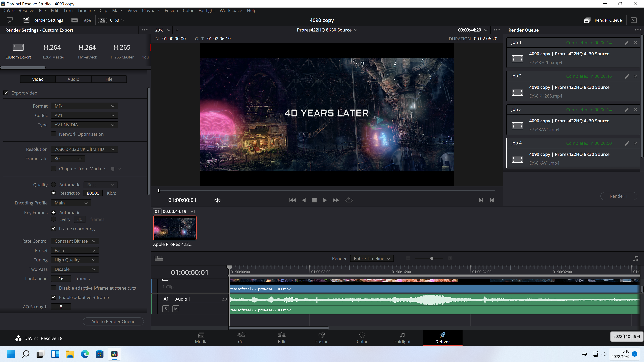Screen dimensions: 644x362
Task: Open Microsoft Edge from taskbar
Action: [85, 354]
